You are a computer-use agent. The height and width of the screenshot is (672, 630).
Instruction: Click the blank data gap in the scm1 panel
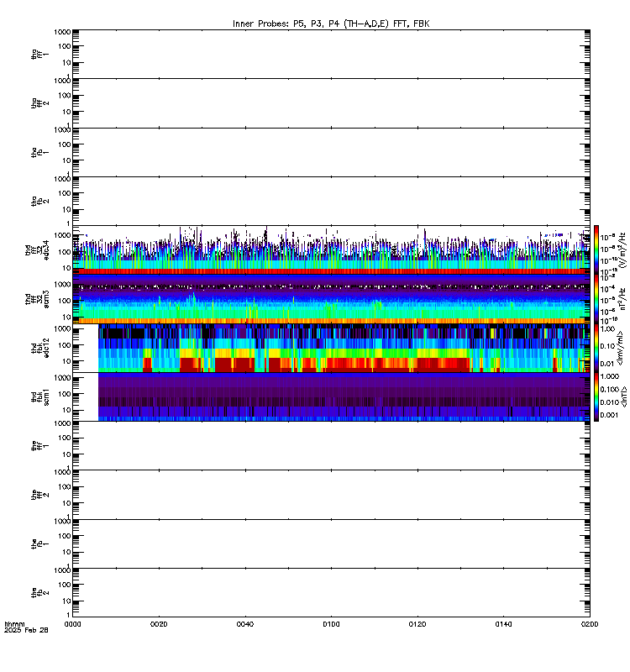point(86,396)
